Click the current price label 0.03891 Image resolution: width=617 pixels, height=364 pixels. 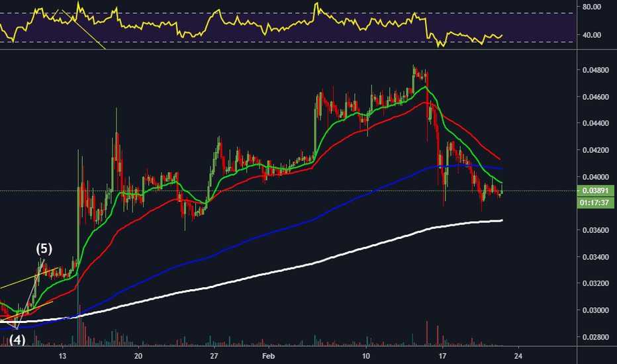(x=595, y=191)
